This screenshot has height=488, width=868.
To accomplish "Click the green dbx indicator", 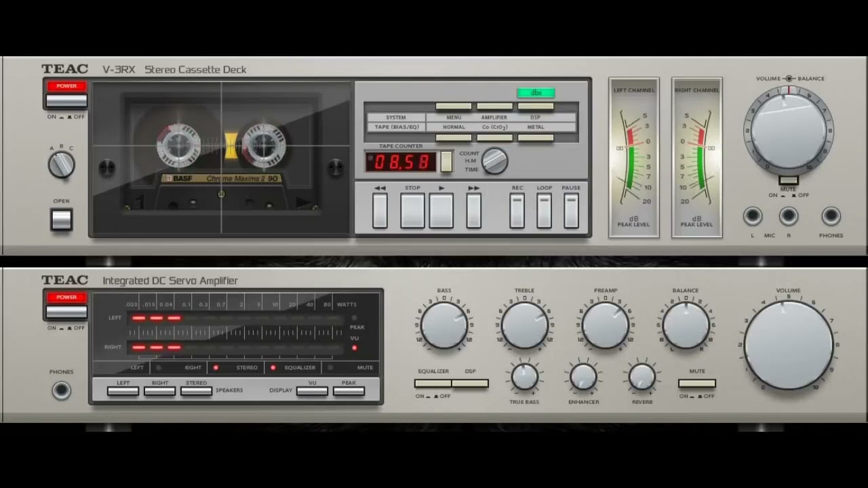I will (536, 93).
